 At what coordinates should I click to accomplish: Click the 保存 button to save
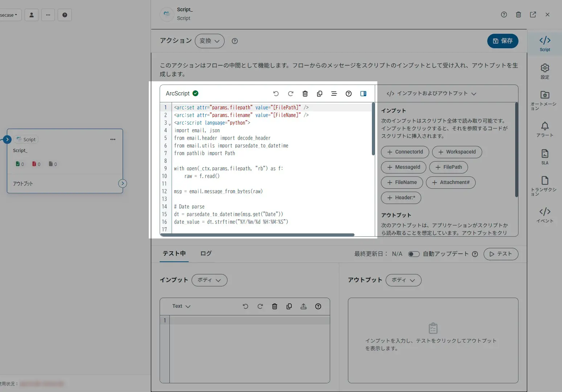click(502, 41)
